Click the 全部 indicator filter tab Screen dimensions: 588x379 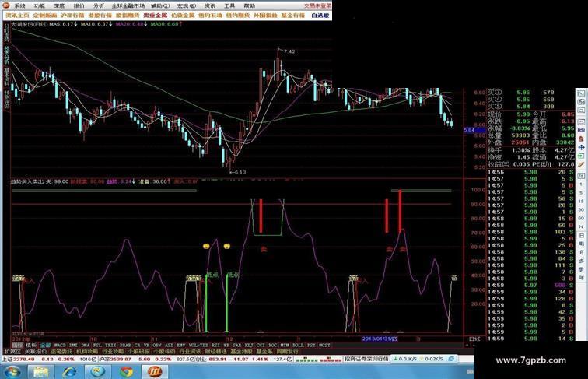(45, 345)
